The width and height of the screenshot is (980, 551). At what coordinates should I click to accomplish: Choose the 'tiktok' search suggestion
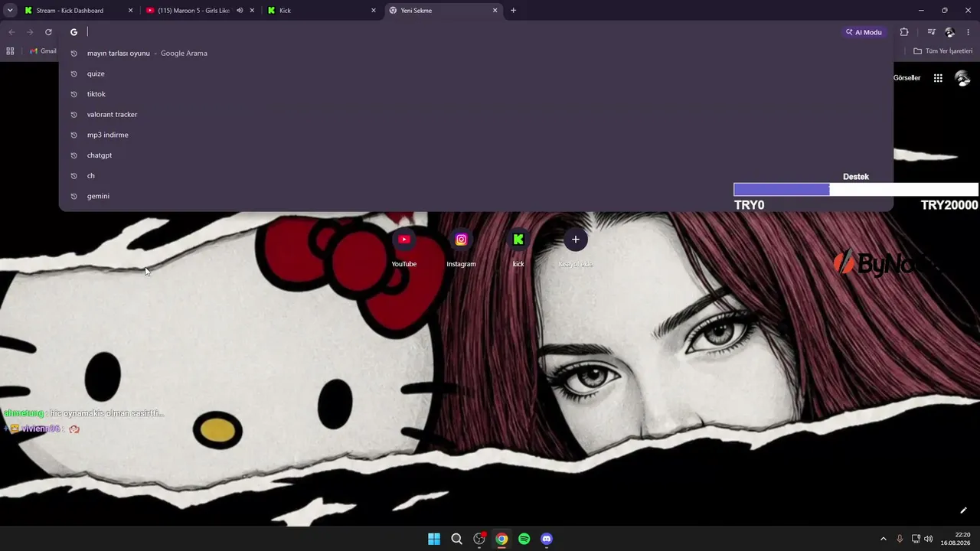coord(475,94)
